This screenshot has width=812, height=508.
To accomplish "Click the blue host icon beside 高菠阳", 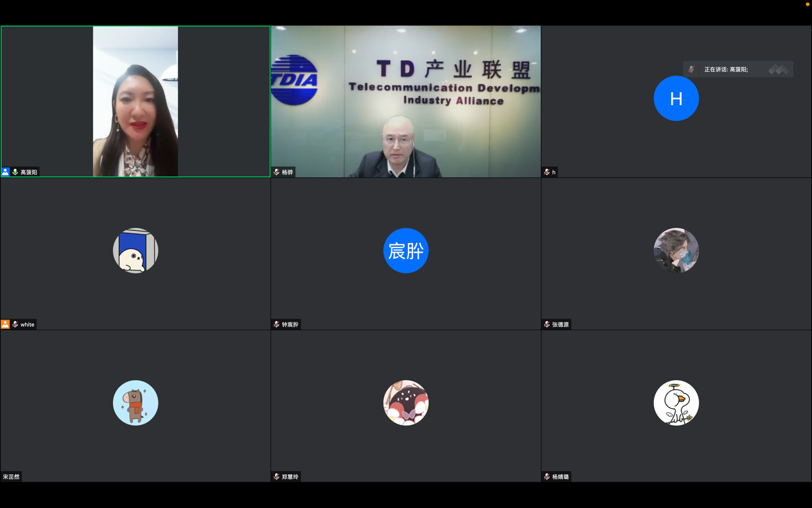I will [x=5, y=172].
